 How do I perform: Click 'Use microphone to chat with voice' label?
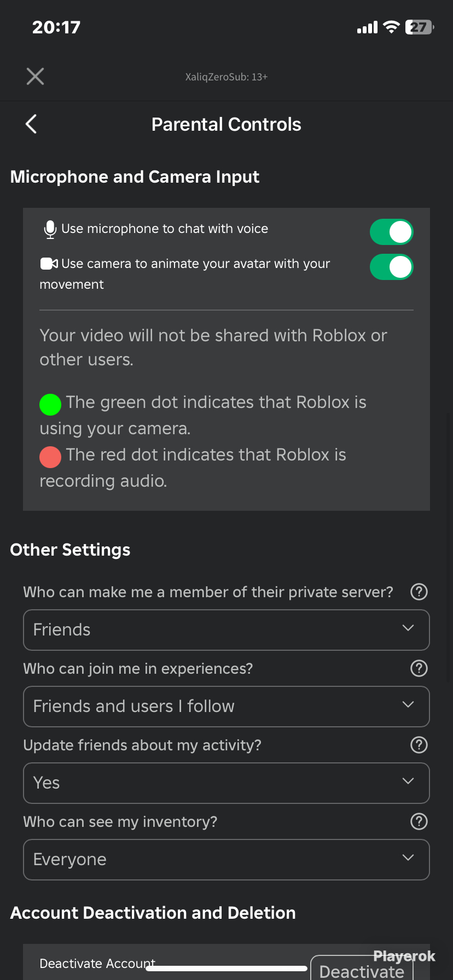click(165, 229)
